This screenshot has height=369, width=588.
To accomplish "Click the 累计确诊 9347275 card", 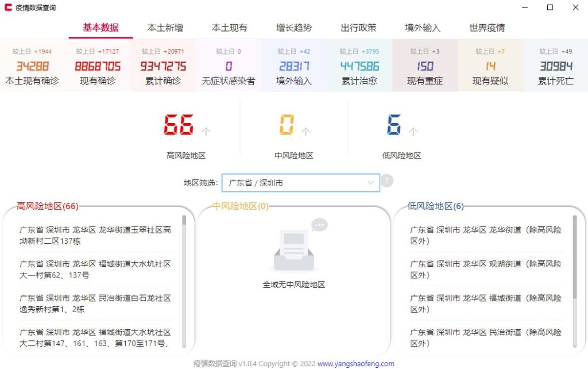I will point(163,66).
